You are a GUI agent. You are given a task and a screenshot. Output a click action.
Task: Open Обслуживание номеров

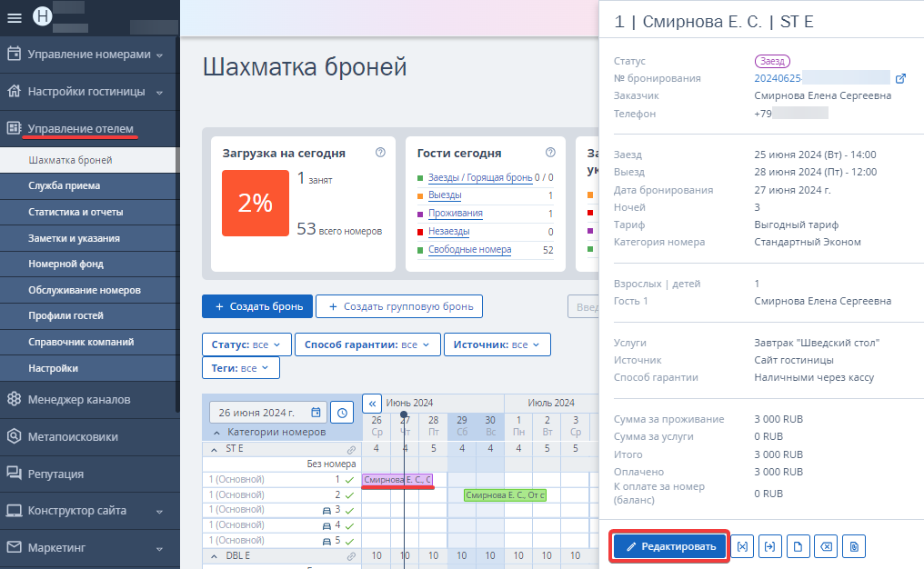tap(88, 290)
